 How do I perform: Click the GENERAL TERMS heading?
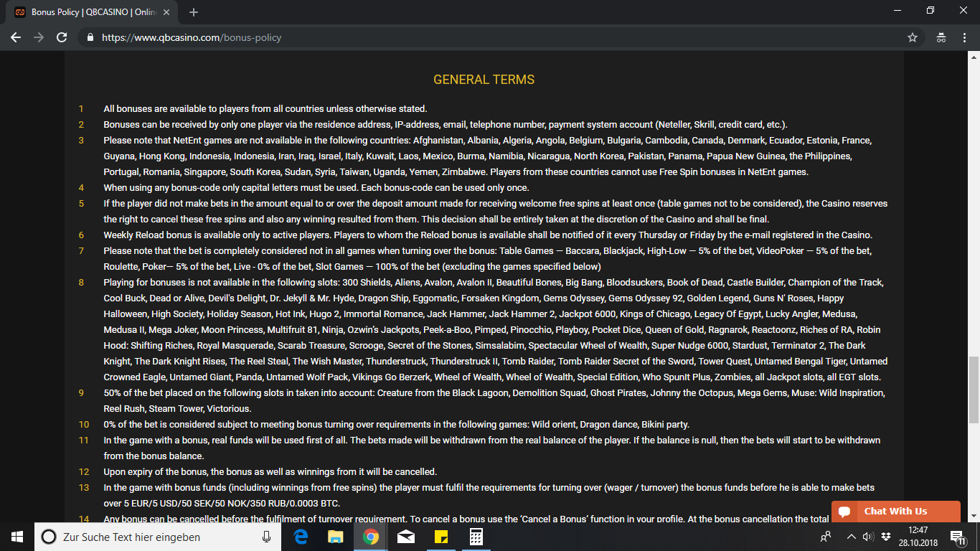click(484, 80)
